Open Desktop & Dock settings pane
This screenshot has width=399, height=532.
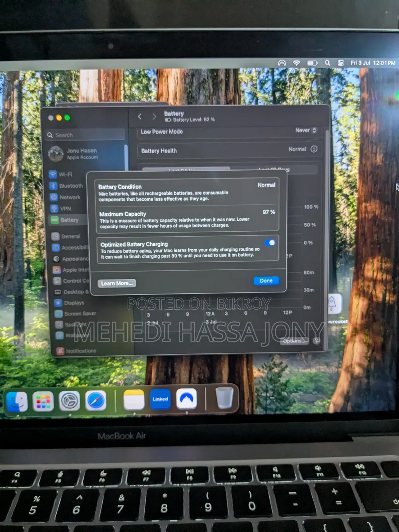pyautogui.click(x=72, y=292)
